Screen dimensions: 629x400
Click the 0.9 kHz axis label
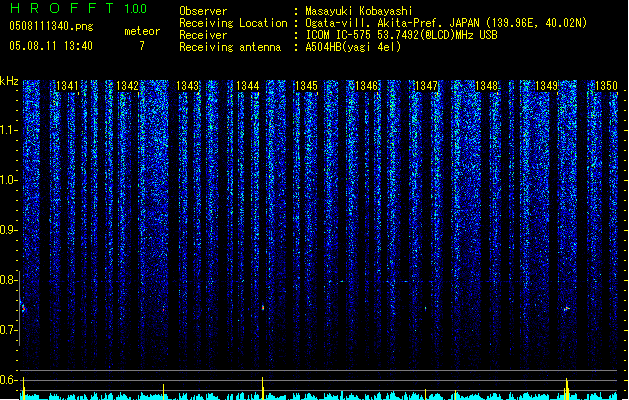point(8,230)
